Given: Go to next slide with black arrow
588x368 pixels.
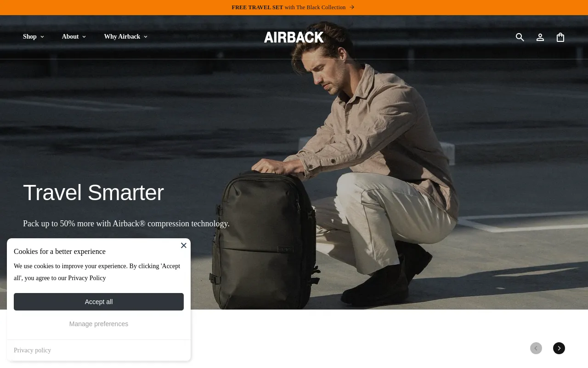Looking at the screenshot, I should pyautogui.click(x=559, y=348).
